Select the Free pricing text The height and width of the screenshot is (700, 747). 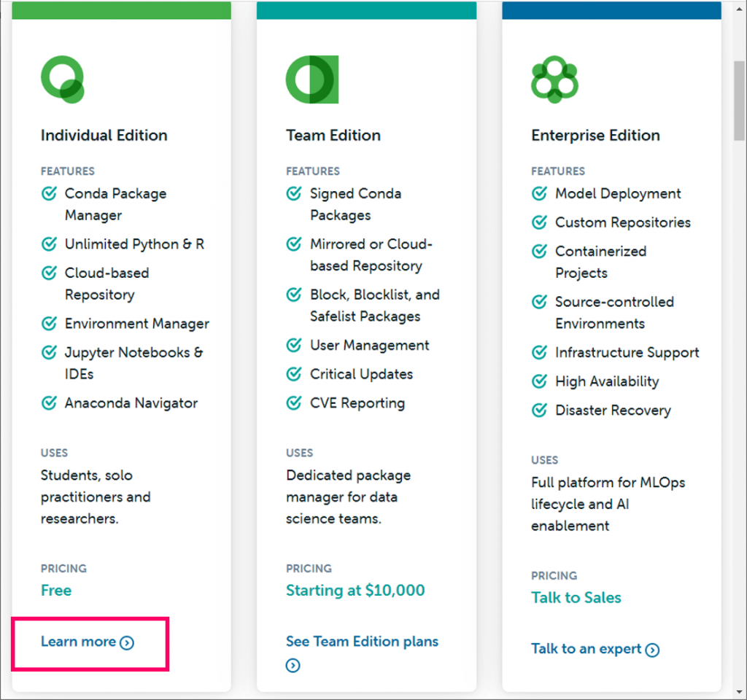click(56, 590)
